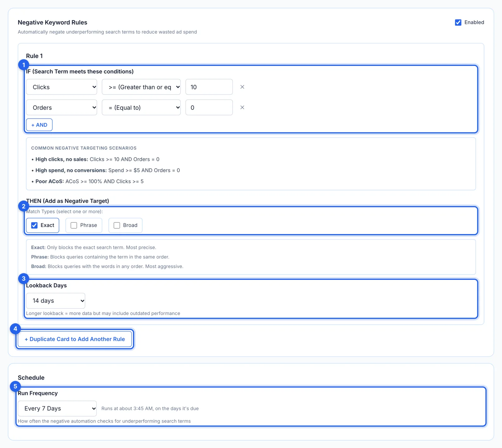Open the Orders metric dropdown
This screenshot has width=502, height=448.
click(61, 107)
